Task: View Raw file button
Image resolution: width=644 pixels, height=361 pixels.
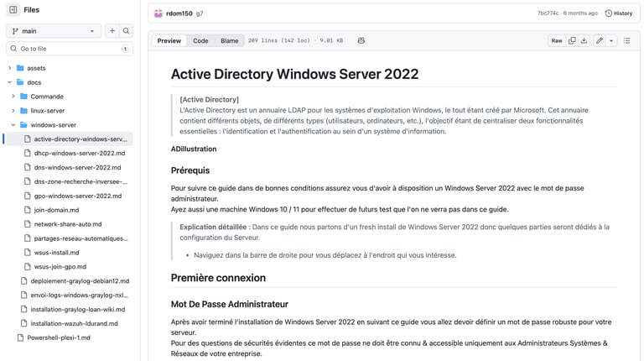Action: pos(557,40)
